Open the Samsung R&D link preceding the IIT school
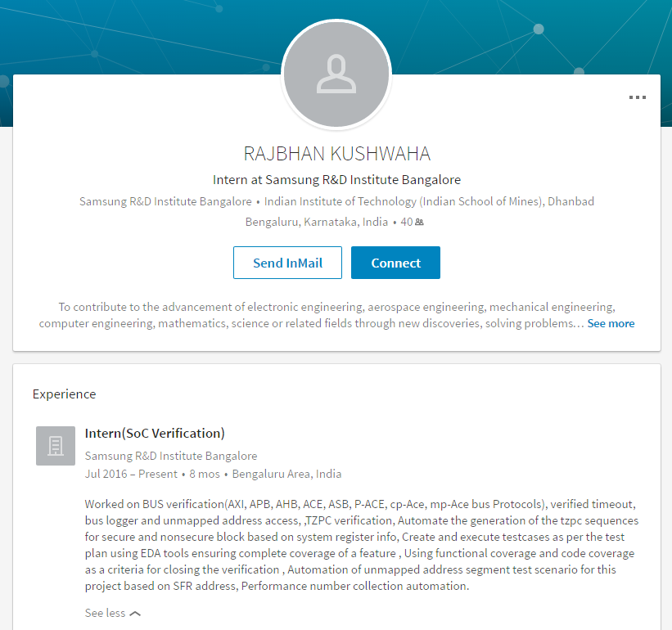 coord(165,201)
